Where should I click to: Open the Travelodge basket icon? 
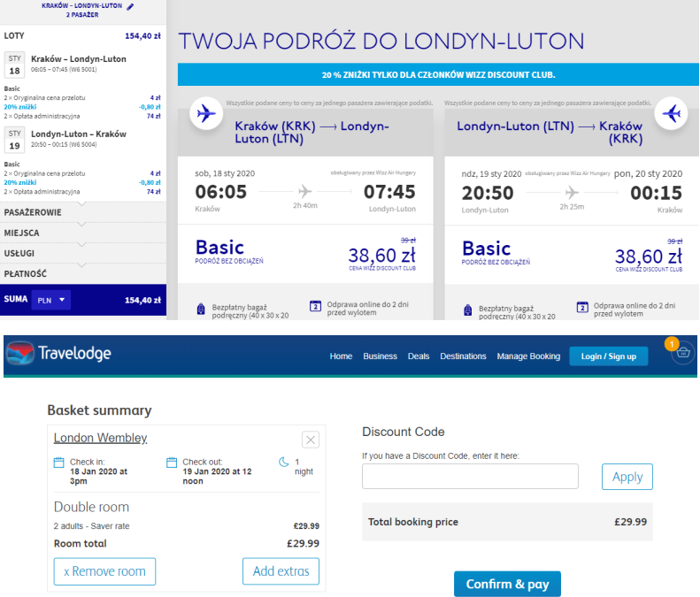pyautogui.click(x=682, y=353)
